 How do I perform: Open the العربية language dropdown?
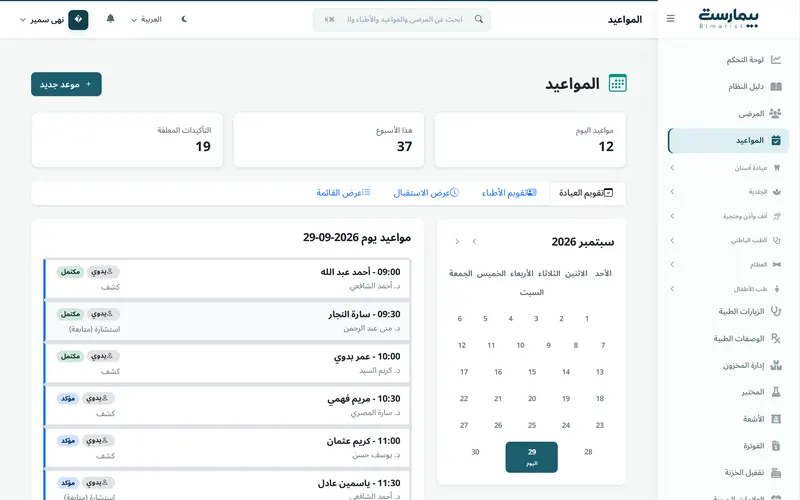[146, 19]
